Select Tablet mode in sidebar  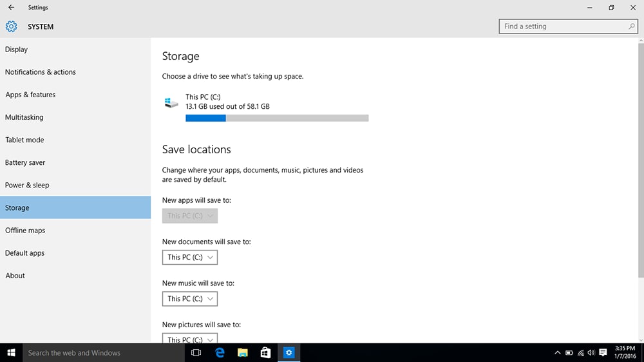point(75,140)
